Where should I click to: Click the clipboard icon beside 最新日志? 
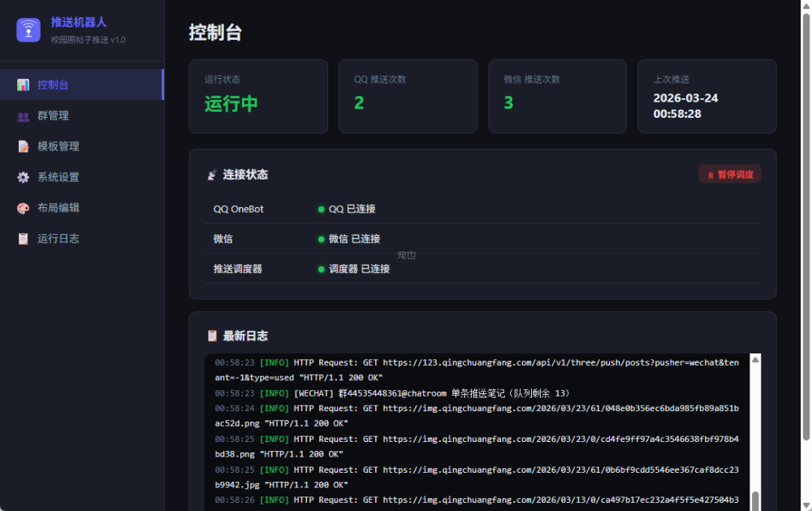212,336
